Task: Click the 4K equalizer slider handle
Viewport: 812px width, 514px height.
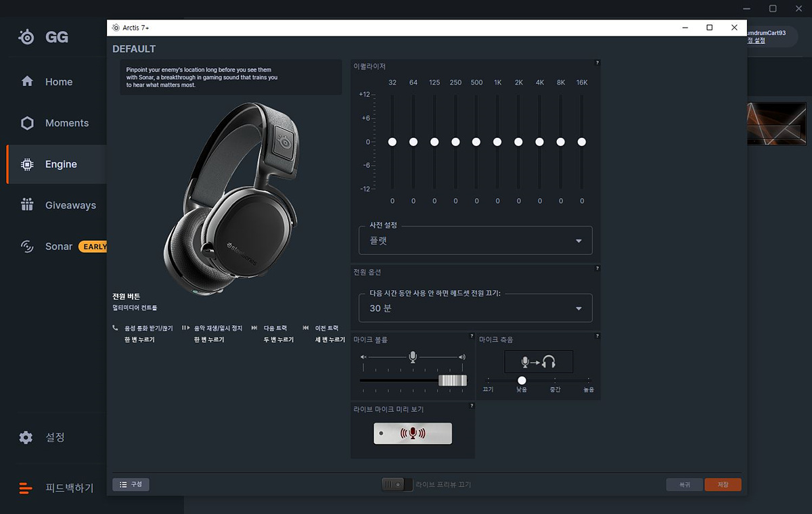Action: tap(539, 142)
